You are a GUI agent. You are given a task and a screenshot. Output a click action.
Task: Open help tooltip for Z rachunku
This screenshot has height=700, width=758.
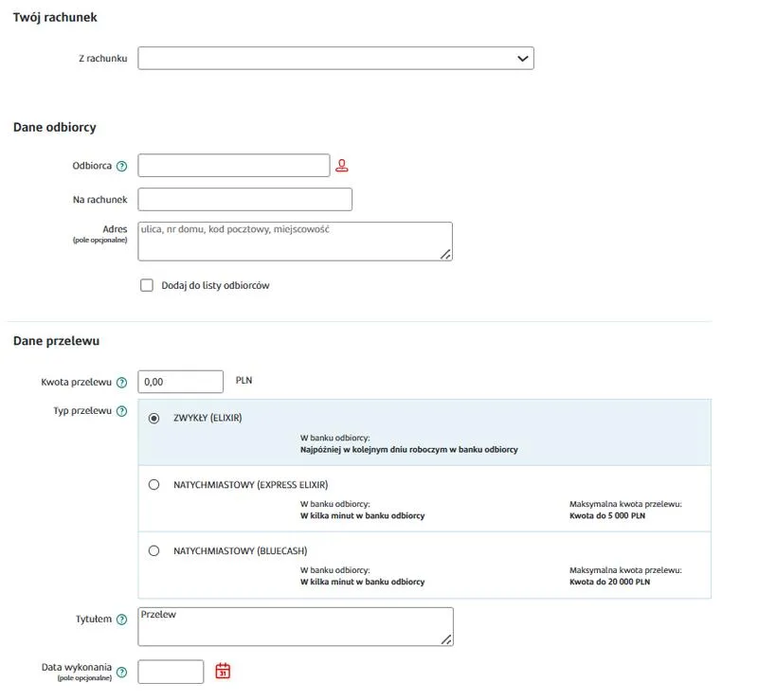pos(123,58)
